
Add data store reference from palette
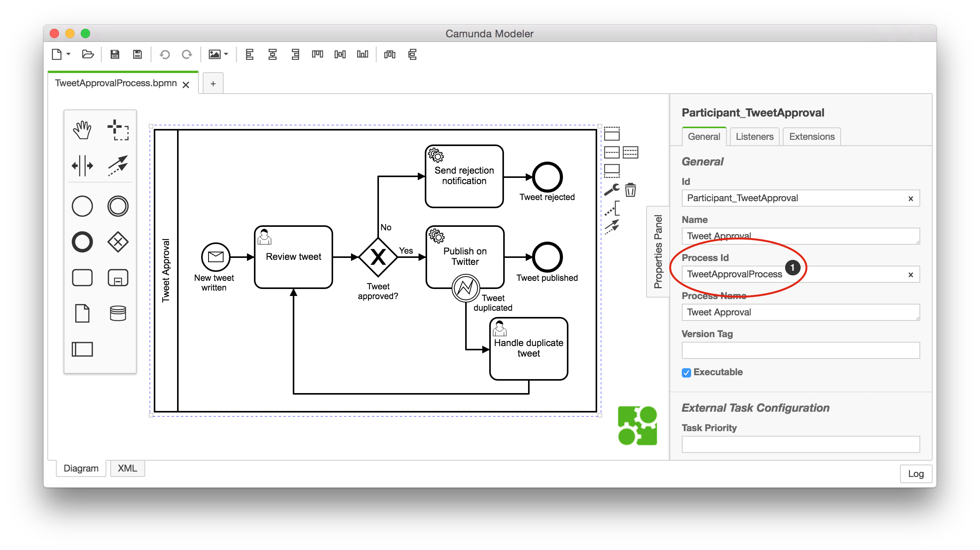(x=118, y=313)
